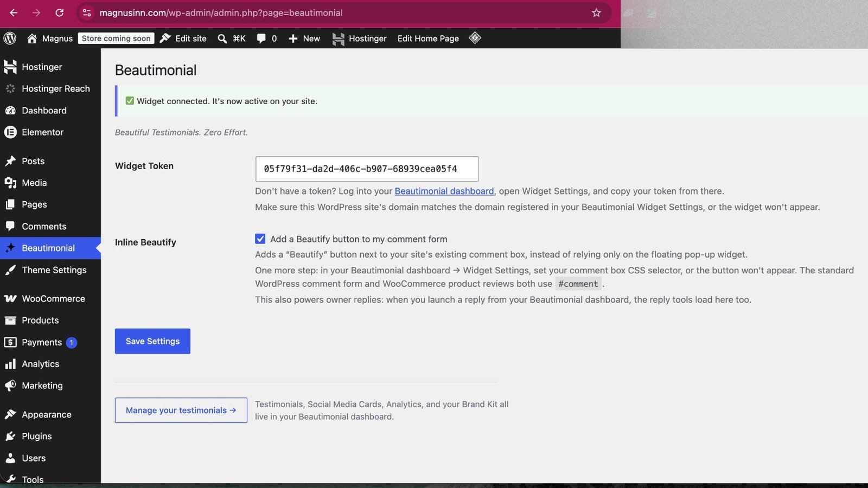Screen dimensions: 868x488
Task: Click the Analytics bar chart icon
Action: coord(10,364)
